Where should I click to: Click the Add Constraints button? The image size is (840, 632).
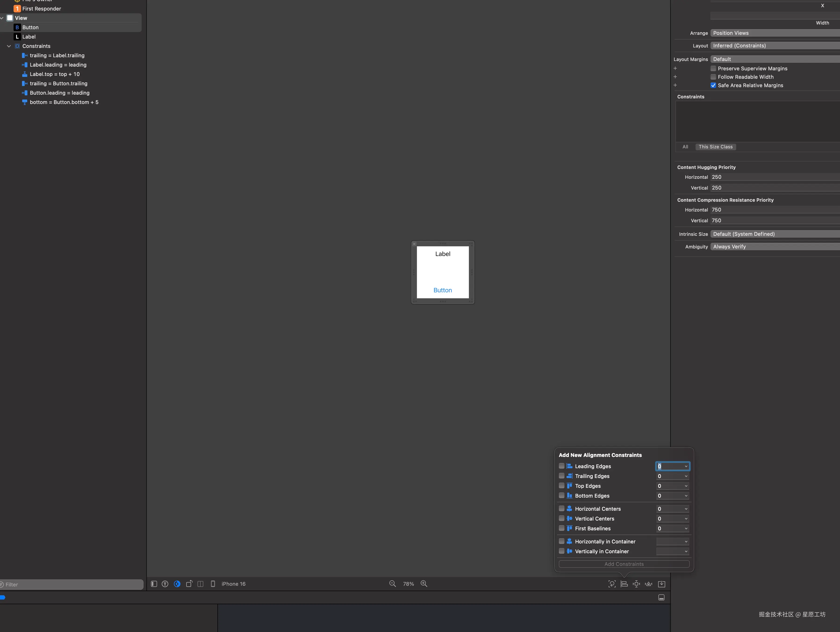(x=624, y=564)
